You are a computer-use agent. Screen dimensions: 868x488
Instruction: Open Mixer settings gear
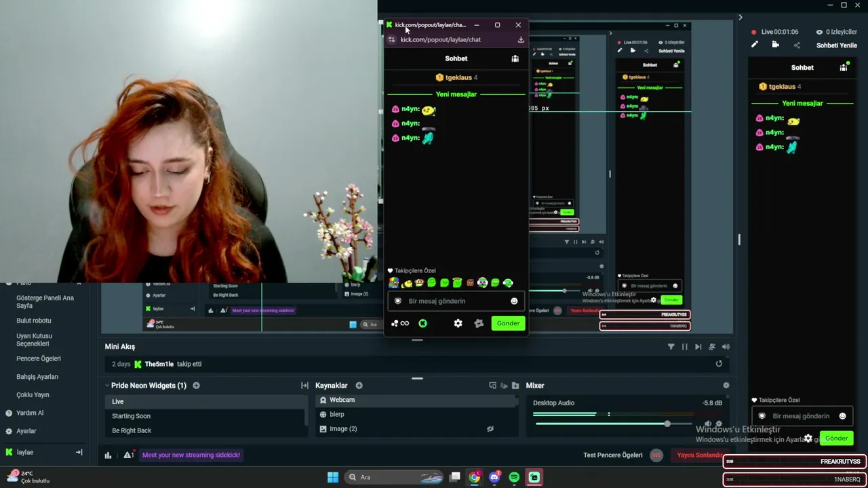(x=726, y=386)
